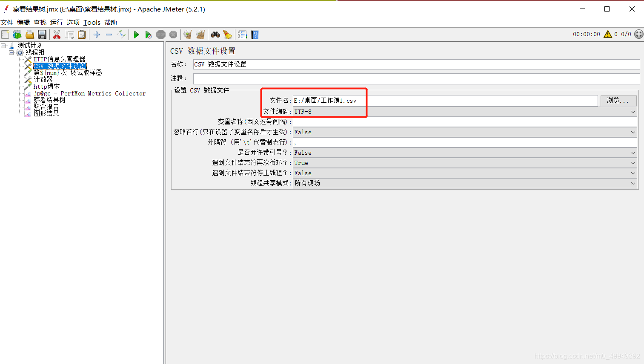Select http请求 tree node

(46, 86)
